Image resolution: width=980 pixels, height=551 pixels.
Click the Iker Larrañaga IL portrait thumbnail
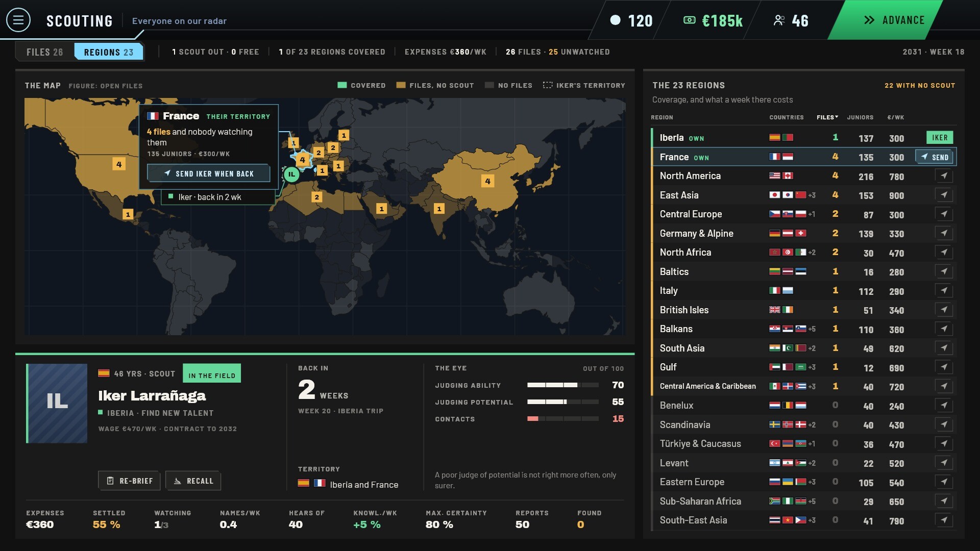pyautogui.click(x=57, y=403)
